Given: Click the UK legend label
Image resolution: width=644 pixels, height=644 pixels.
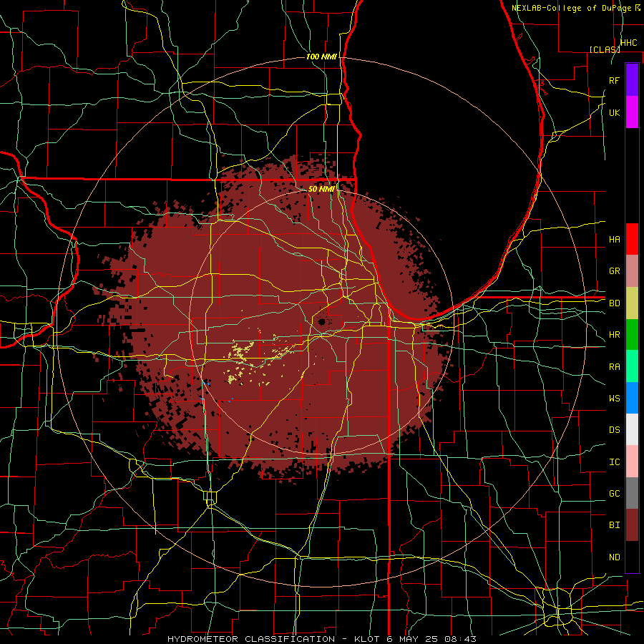Looking at the screenshot, I should tap(614, 112).
